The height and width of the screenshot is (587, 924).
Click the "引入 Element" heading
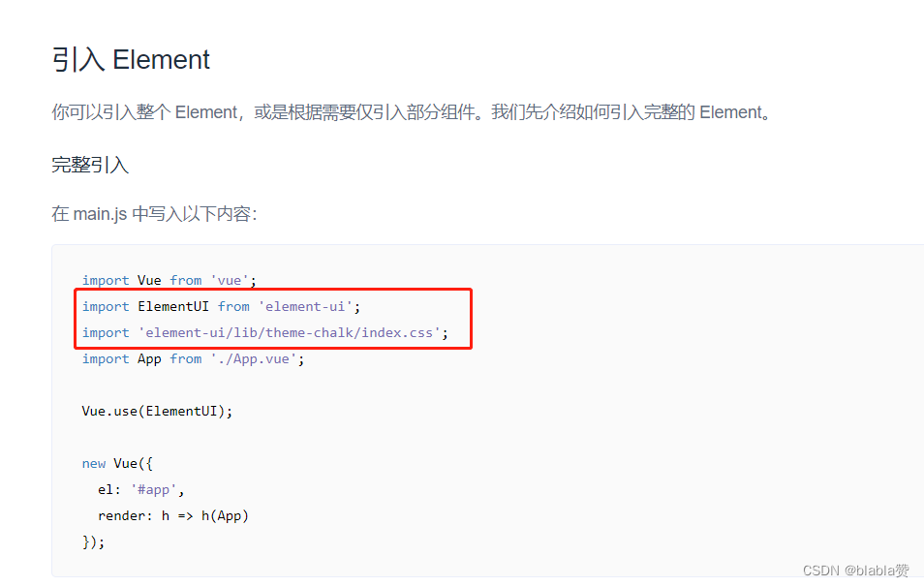131,59
